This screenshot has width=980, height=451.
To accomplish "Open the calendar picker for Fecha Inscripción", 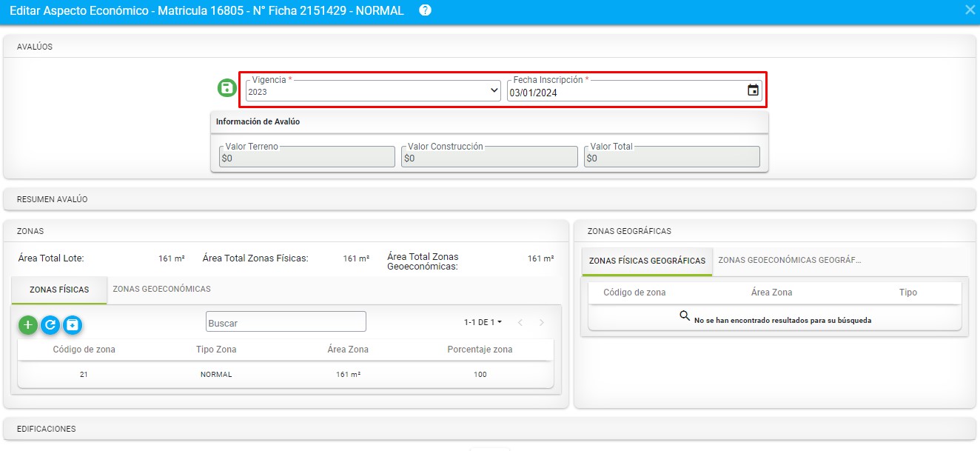I will [x=753, y=90].
